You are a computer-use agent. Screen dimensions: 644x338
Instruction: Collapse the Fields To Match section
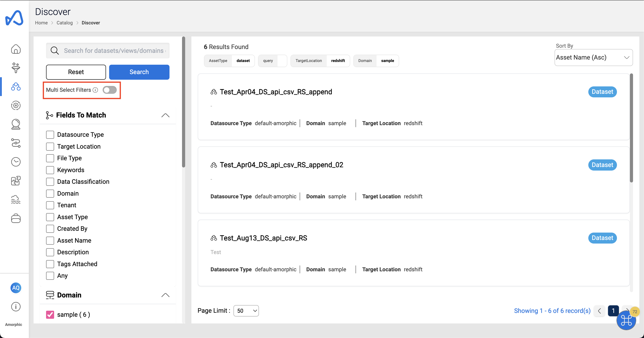point(165,115)
